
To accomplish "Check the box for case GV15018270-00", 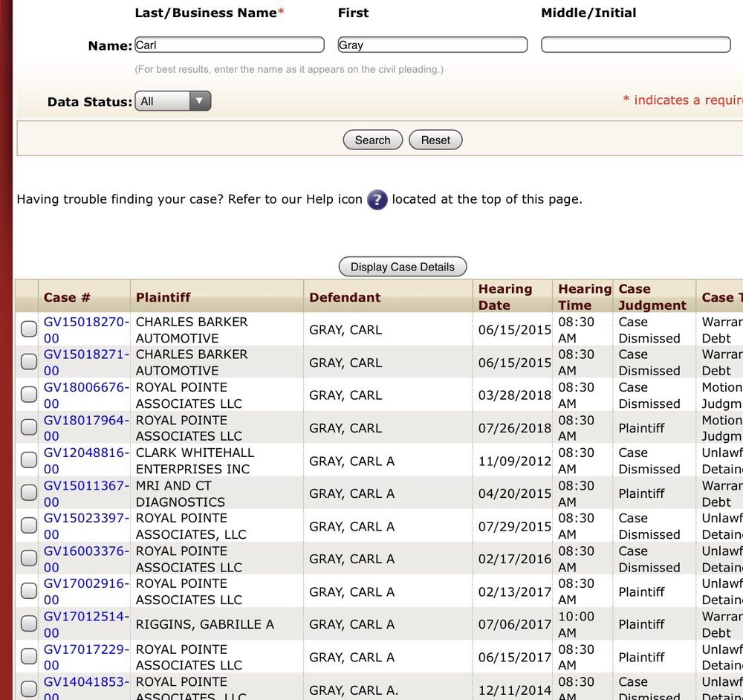I will pos(28,329).
